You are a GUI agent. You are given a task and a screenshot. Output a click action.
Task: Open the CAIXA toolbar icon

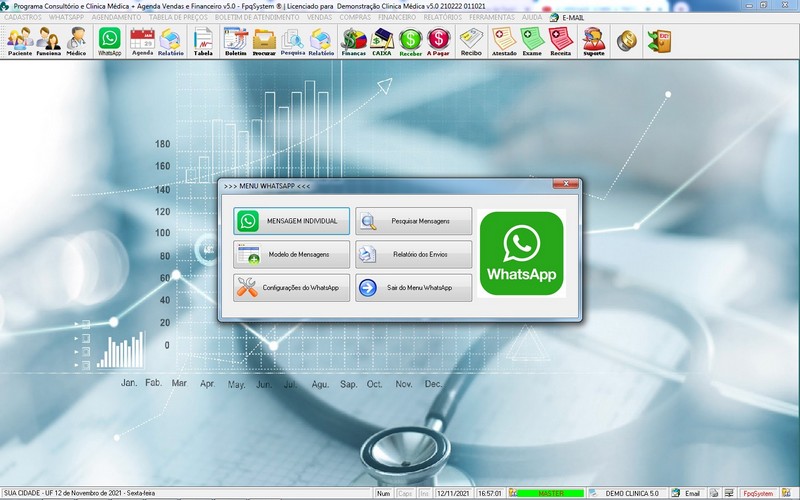[x=382, y=41]
